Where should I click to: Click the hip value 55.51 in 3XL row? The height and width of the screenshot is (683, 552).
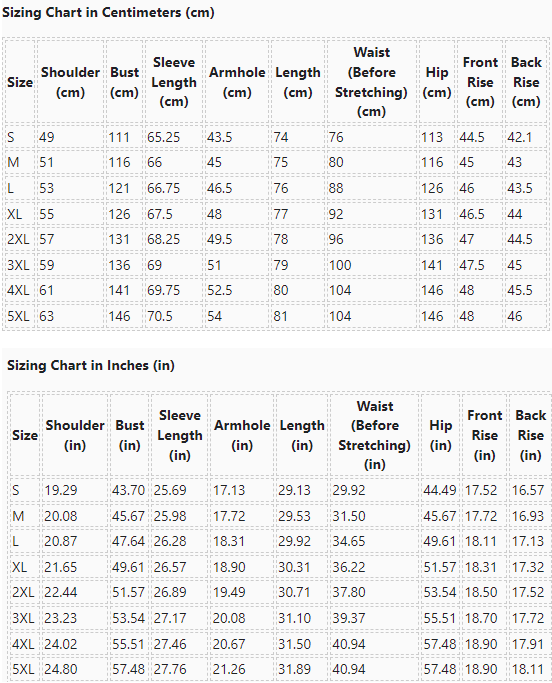click(440, 618)
